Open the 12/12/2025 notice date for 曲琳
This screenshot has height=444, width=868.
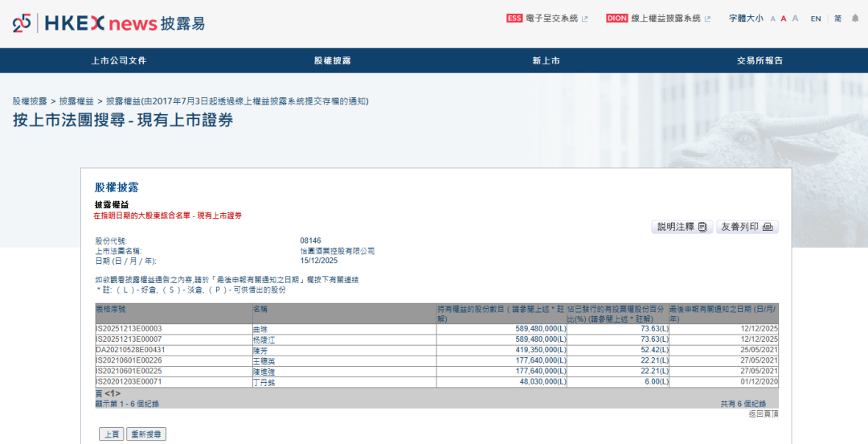click(x=759, y=329)
